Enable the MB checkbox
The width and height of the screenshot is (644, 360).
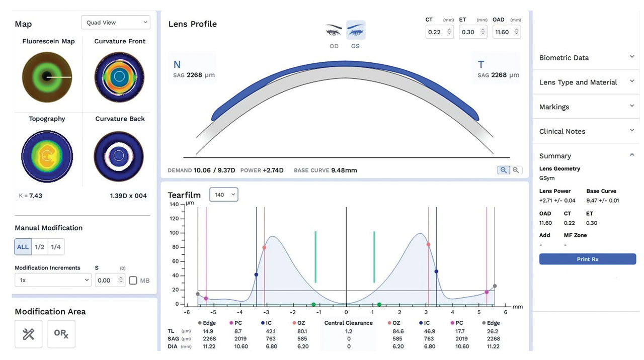133,280
